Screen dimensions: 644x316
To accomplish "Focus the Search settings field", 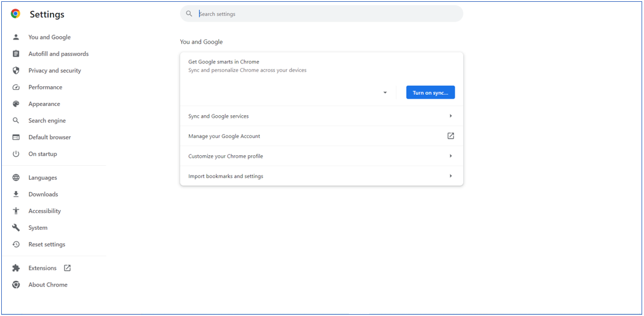I will [326, 14].
